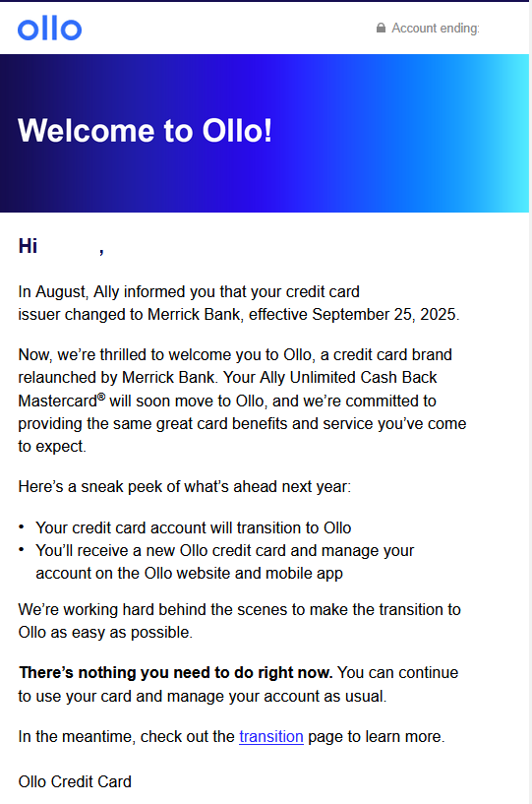The height and width of the screenshot is (804, 532).
Task: Click the bold 'There's nothing you need to do' text
Action: click(176, 672)
